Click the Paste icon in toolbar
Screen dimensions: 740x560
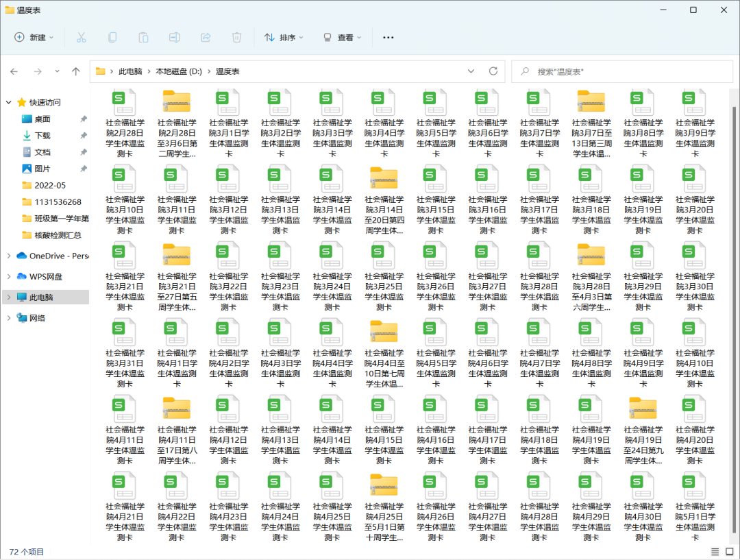(x=143, y=37)
